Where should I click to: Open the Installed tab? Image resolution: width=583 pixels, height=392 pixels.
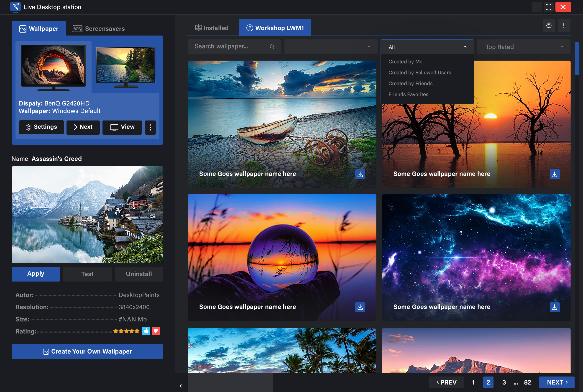pyautogui.click(x=212, y=28)
